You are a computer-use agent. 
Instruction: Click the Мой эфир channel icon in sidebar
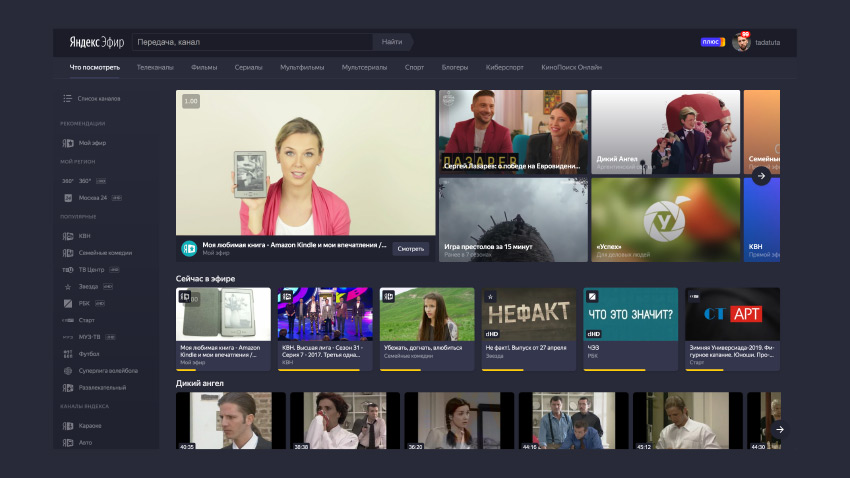pos(68,143)
